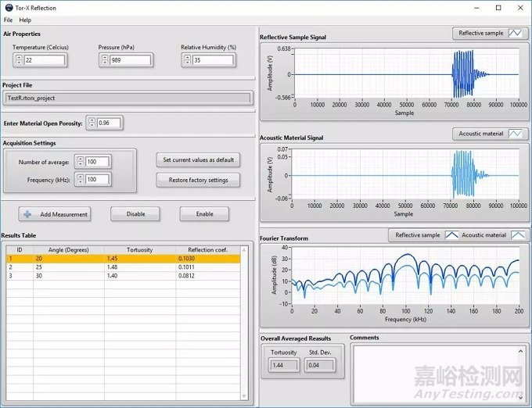Click the Number of average input field

98,162
